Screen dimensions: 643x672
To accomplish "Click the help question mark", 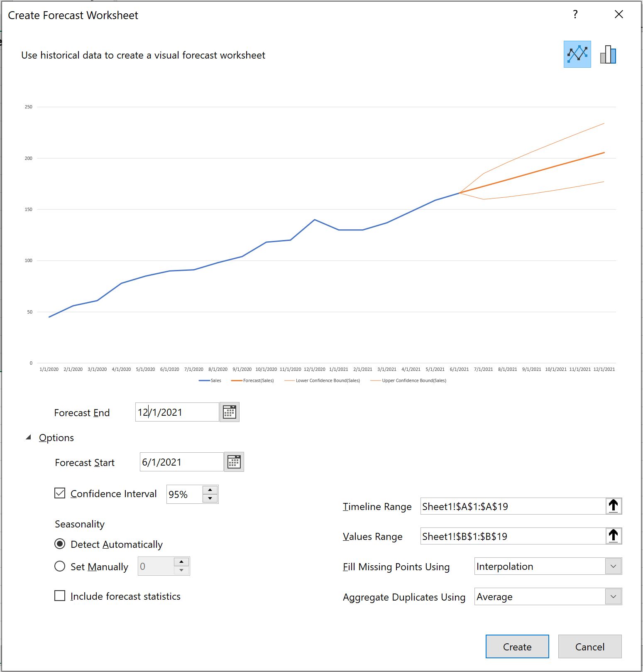I will (575, 15).
